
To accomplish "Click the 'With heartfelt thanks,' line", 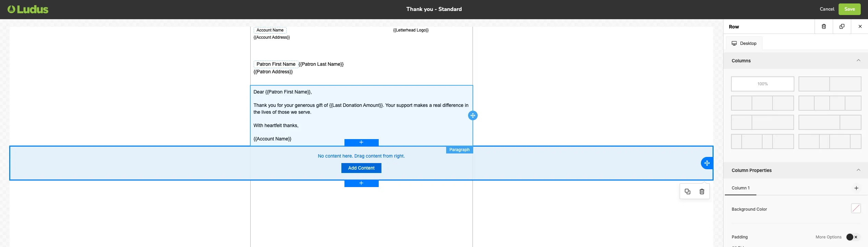I will [276, 125].
